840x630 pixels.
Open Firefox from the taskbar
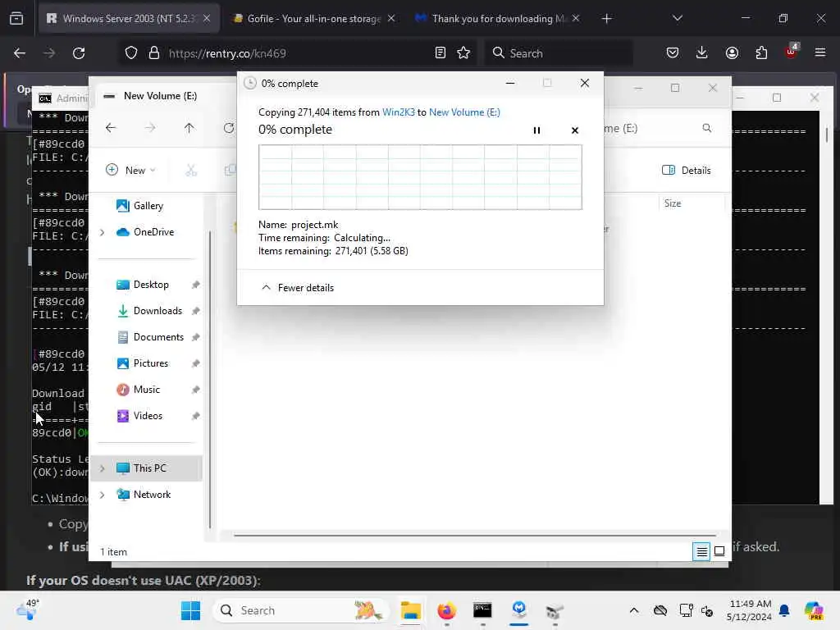coord(447,610)
